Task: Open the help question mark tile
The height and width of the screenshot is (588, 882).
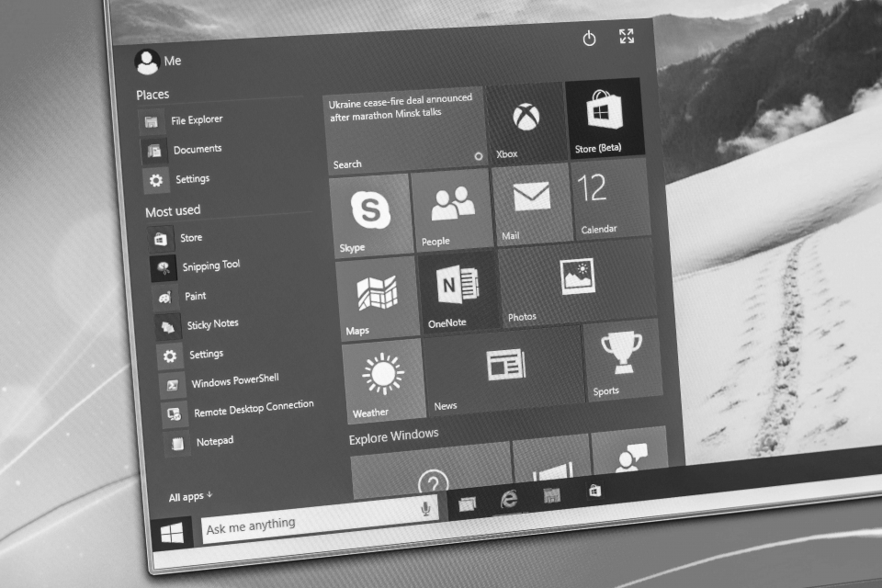Action: click(432, 470)
